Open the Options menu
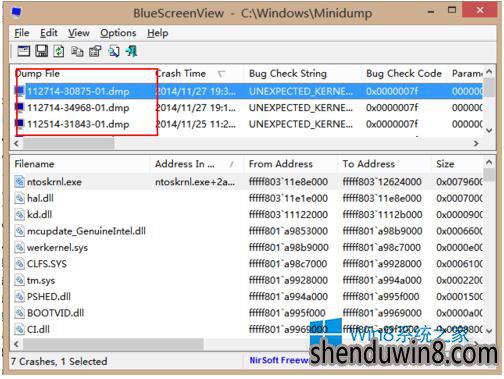This screenshot has width=504, height=379. [x=118, y=33]
